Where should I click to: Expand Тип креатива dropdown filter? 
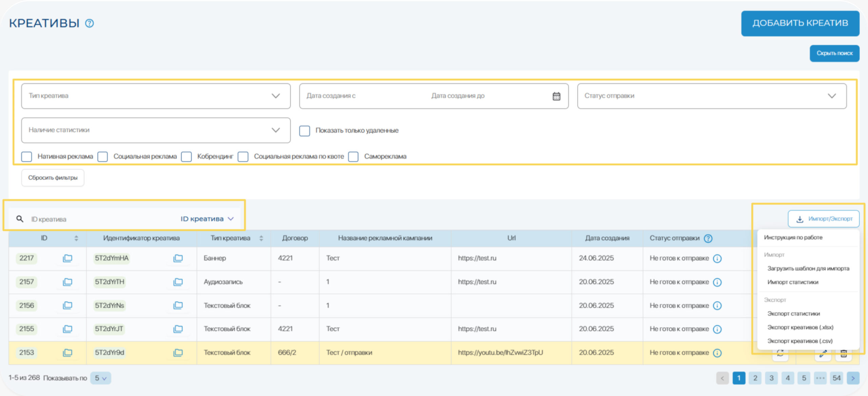pos(156,96)
